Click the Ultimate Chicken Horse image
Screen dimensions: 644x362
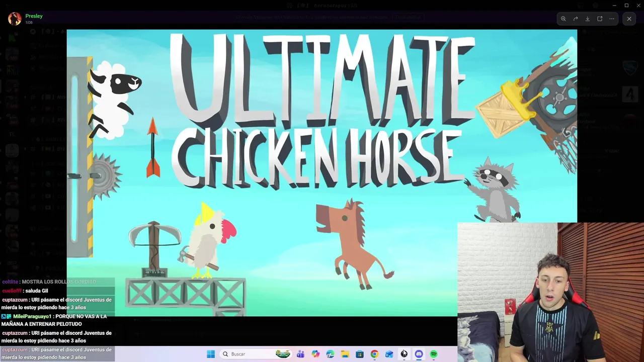tap(322, 172)
